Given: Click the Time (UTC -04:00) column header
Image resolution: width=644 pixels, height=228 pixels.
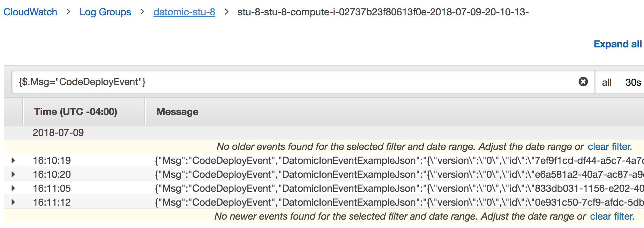Looking at the screenshot, I should [x=76, y=112].
